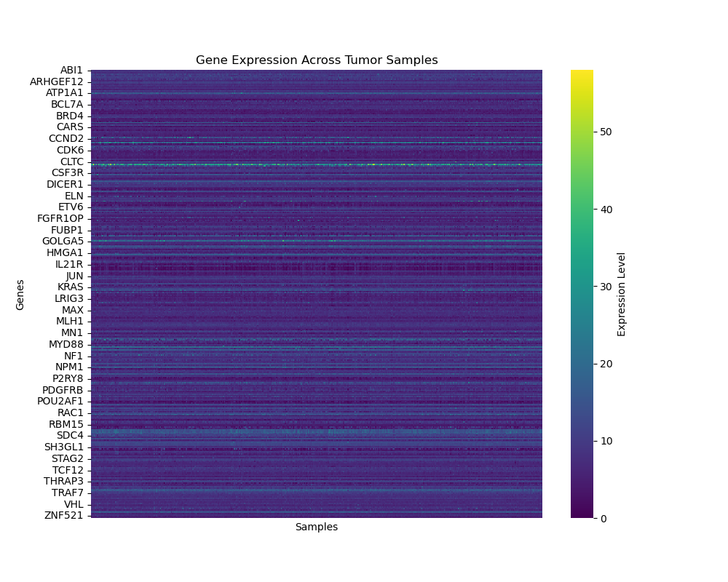Select the PDGFRB gene label
The image size is (728, 582).
click(x=63, y=390)
